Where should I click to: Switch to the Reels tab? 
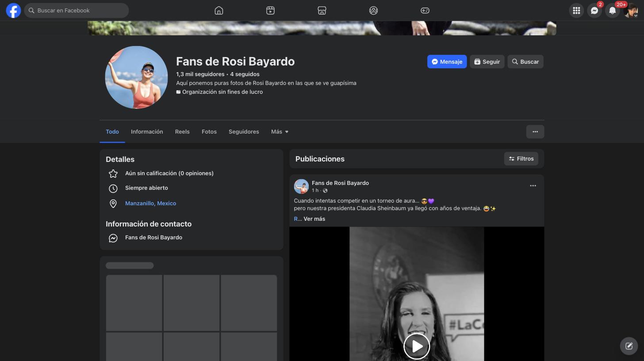[182, 132]
